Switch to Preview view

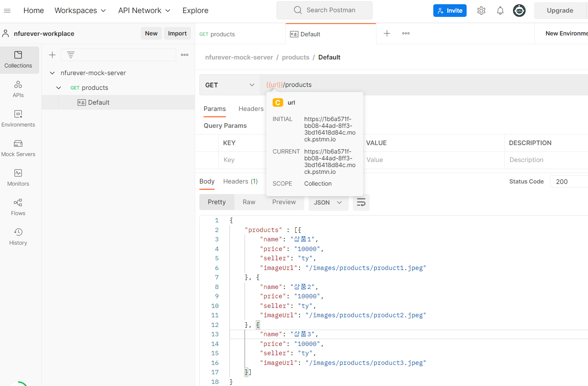(x=284, y=202)
